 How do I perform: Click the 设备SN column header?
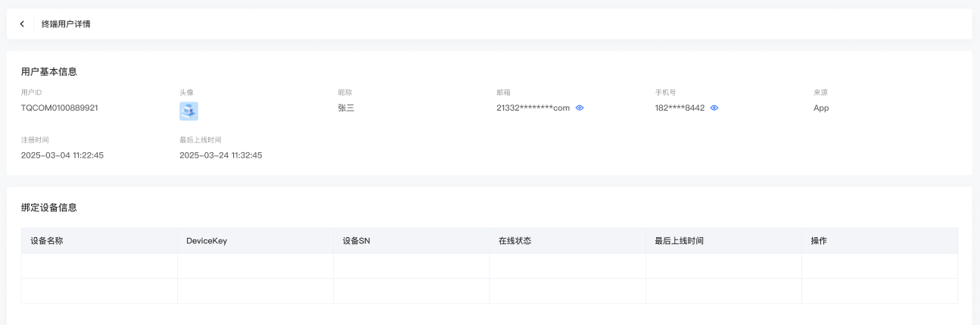click(356, 241)
